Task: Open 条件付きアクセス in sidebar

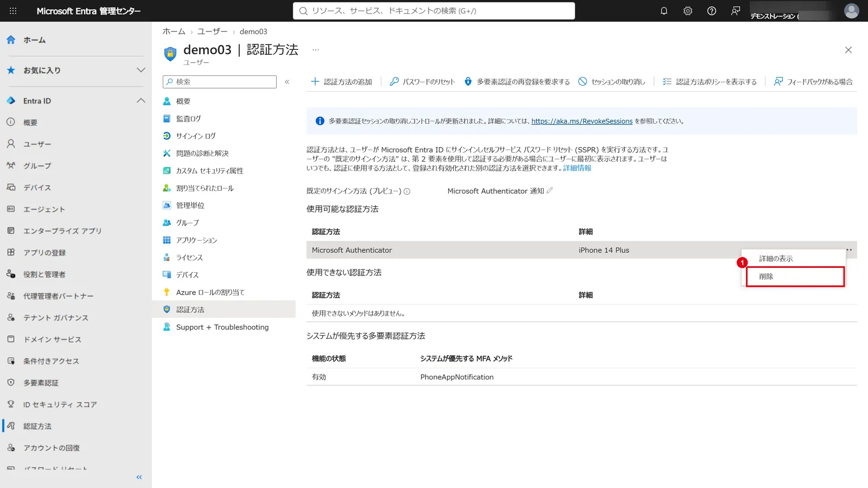Action: (51, 361)
